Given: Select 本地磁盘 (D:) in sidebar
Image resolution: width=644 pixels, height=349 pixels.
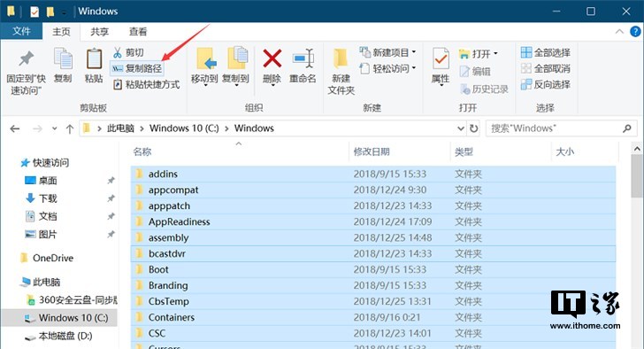Looking at the screenshot, I should [x=58, y=337].
